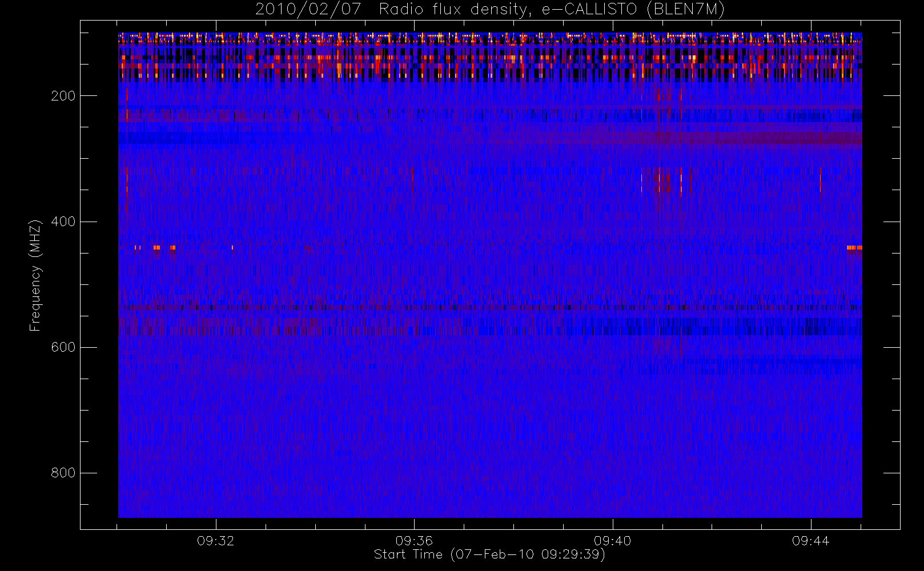This screenshot has width=924, height=571.
Task: Click the 200 frequency tick label
Action: click(x=63, y=96)
